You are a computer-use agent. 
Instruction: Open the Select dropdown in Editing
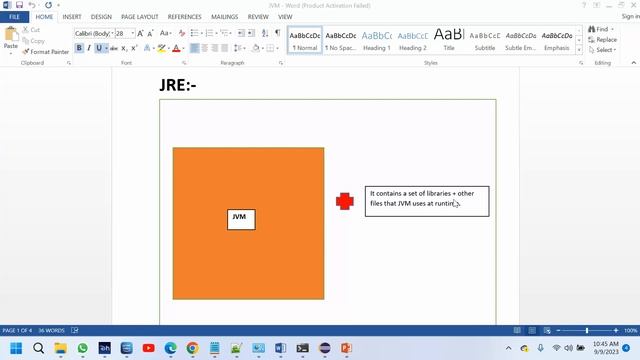point(602,50)
